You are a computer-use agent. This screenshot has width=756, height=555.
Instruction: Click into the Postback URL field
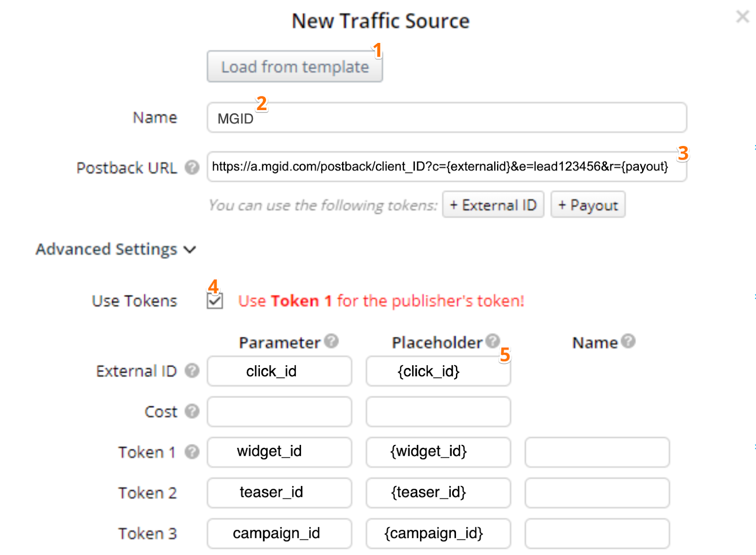pos(447,167)
